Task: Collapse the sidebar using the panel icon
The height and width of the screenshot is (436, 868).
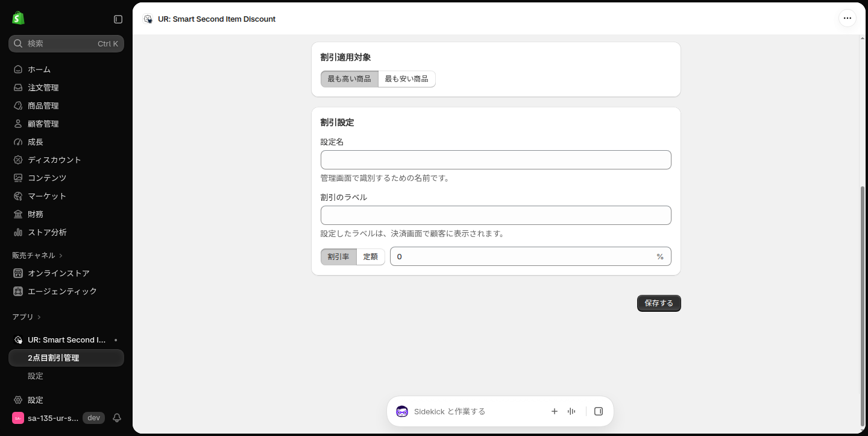Action: coord(118,19)
